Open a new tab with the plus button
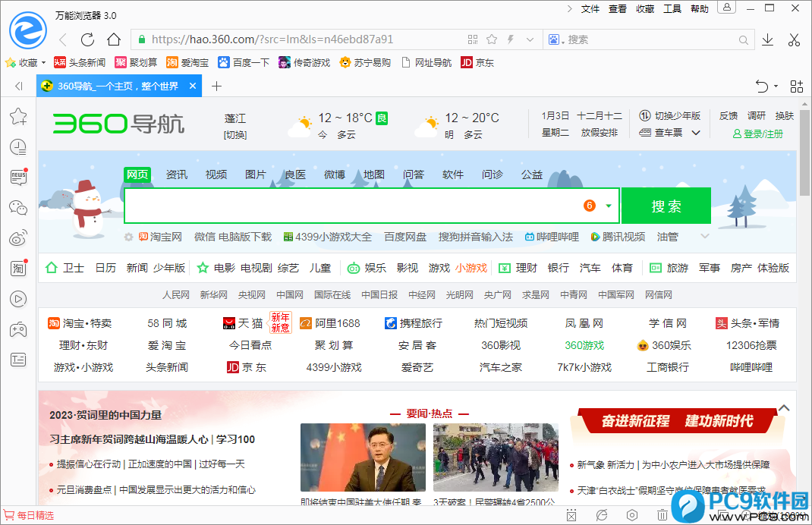The image size is (812, 525). 216,86
